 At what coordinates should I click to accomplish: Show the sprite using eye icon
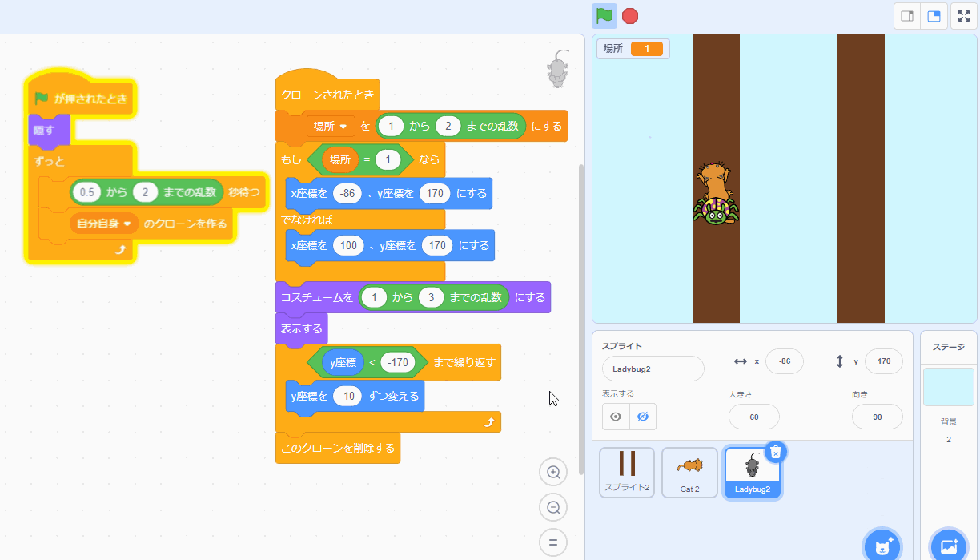tap(616, 417)
